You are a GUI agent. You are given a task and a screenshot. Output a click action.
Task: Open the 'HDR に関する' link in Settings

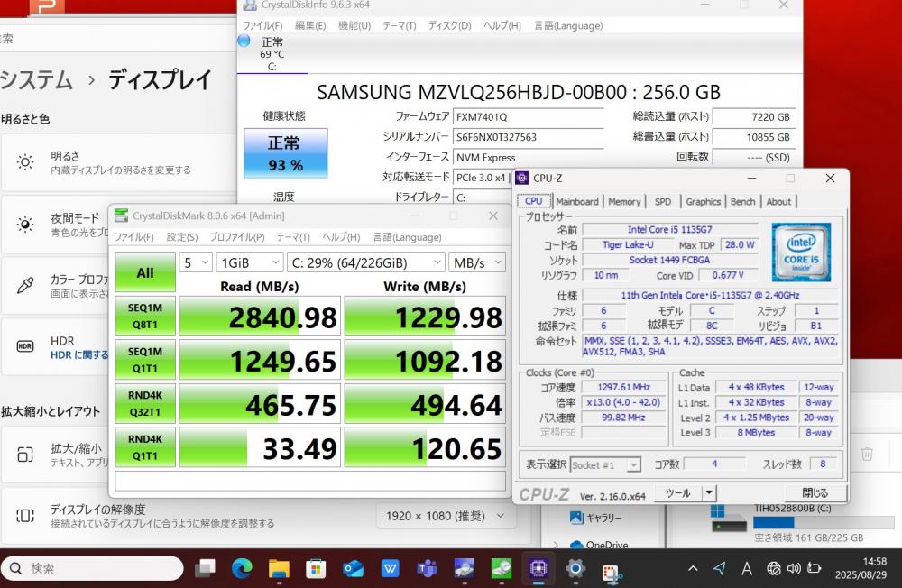pos(79,355)
